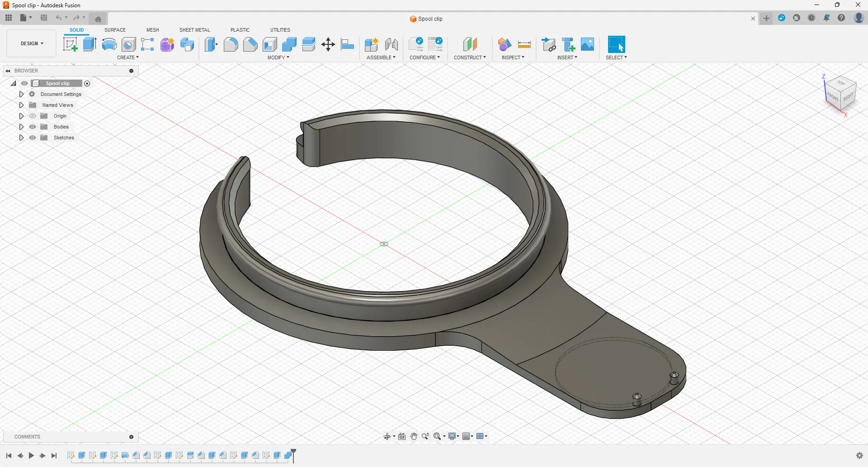Expand the Named Views tree item

pos(21,105)
